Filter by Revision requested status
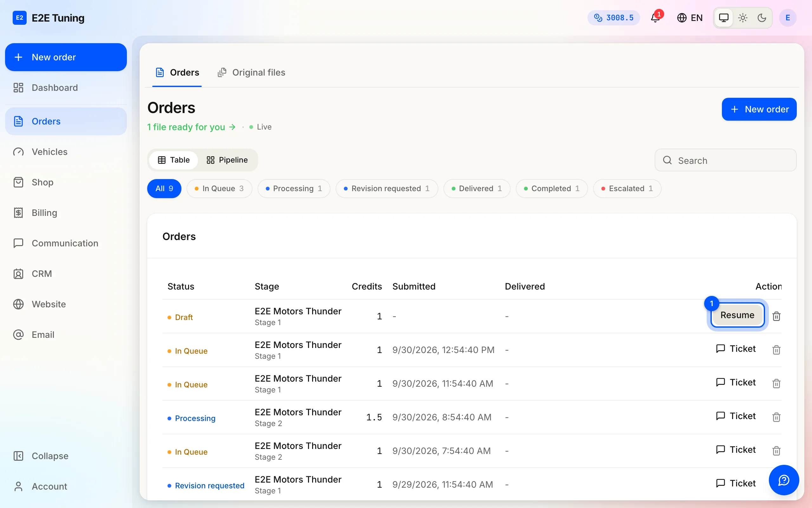 387,189
